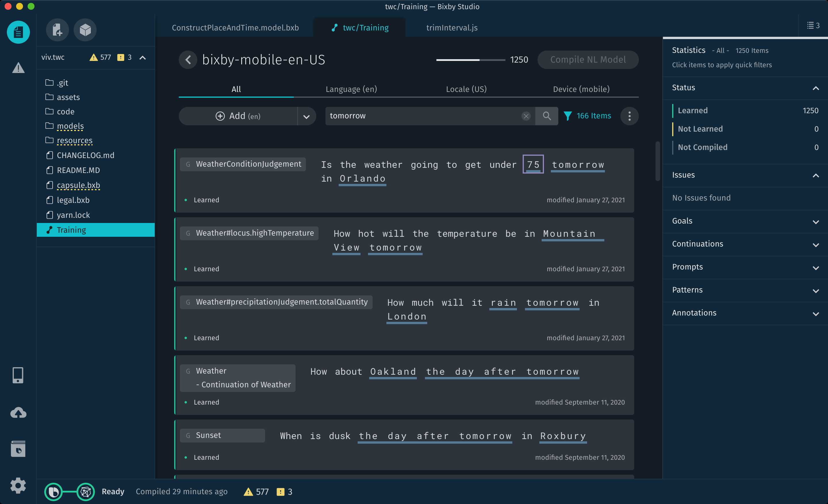
Task: Expand the Prompts section
Action: [x=816, y=268]
